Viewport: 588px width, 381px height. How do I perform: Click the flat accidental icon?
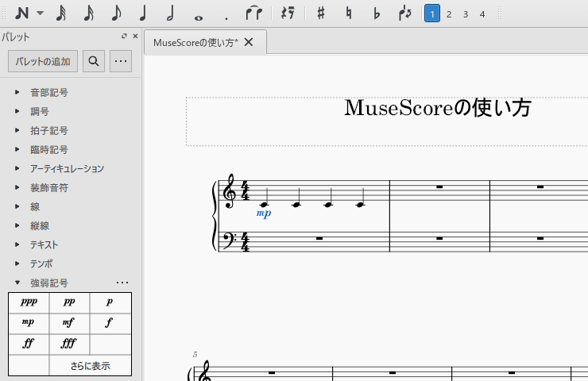click(x=377, y=13)
